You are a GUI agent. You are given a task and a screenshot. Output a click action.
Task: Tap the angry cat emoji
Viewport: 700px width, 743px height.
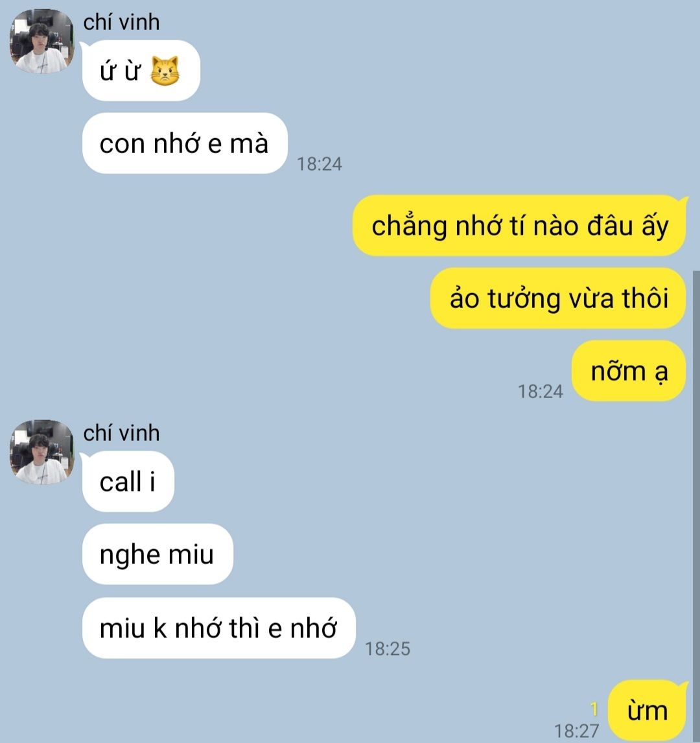165,71
